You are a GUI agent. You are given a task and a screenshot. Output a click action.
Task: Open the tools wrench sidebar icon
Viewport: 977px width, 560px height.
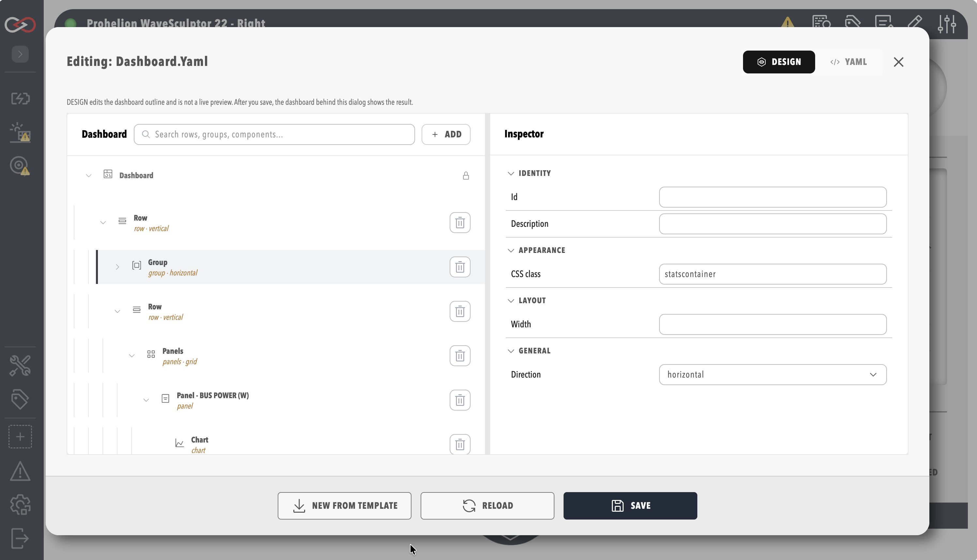click(x=20, y=366)
